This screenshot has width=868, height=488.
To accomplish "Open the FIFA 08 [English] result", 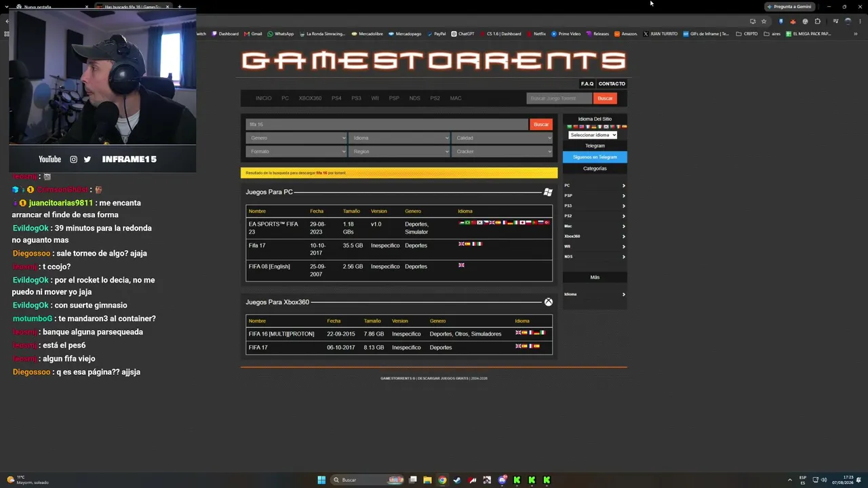I will pyautogui.click(x=269, y=266).
